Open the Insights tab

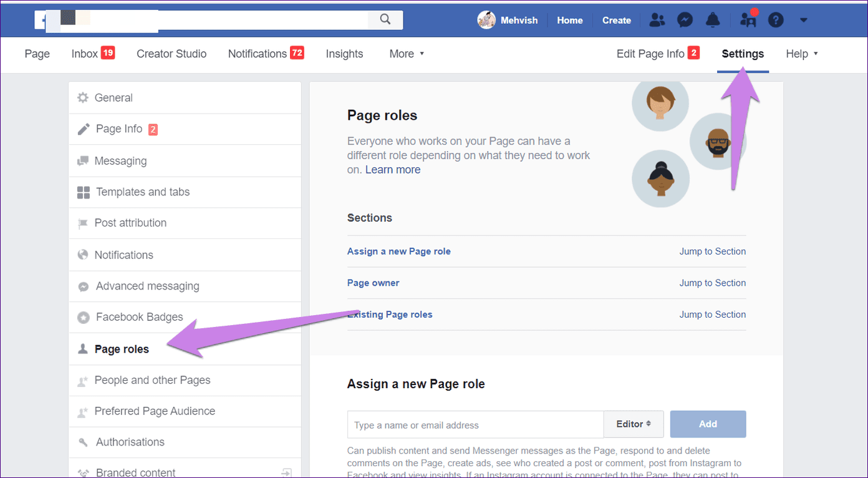click(x=344, y=54)
